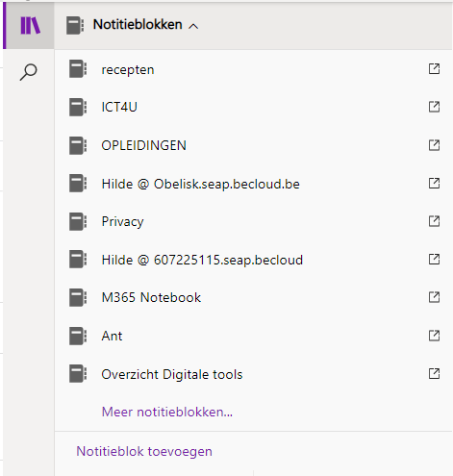Screen dimensions: 453x476
Task: Open Privacy notebook in new window icon
Action: click(434, 221)
